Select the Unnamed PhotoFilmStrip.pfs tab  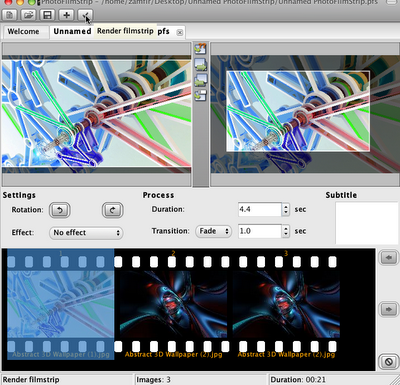tap(117, 32)
